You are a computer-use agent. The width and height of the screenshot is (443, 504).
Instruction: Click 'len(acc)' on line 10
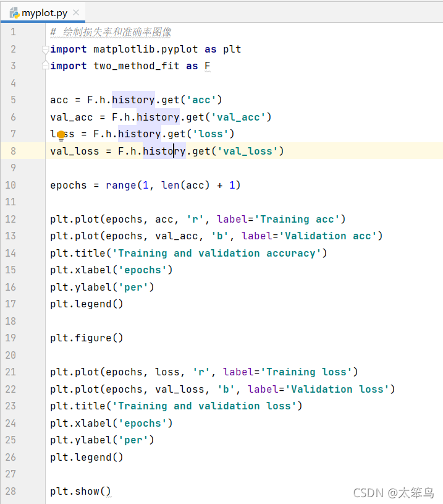point(185,186)
